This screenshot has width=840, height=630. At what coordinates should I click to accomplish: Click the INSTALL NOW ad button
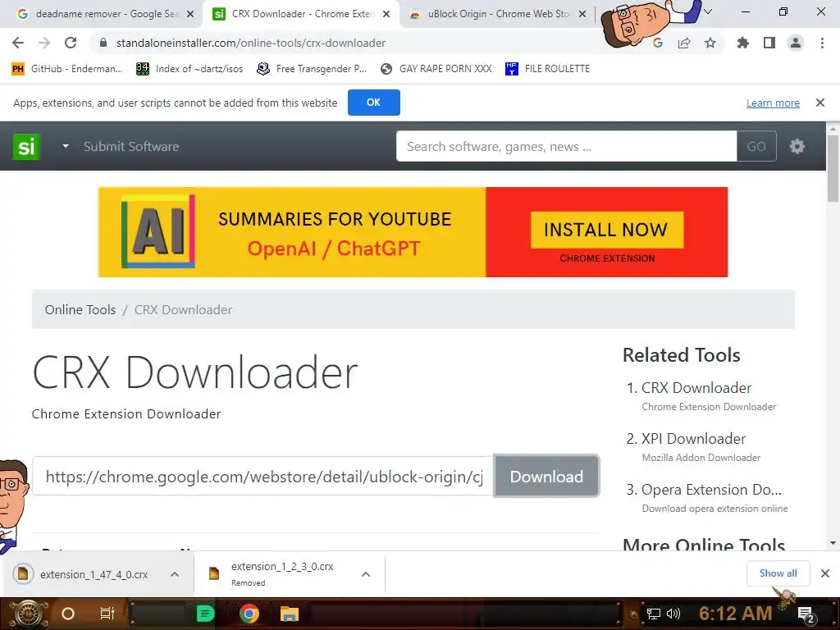606,230
